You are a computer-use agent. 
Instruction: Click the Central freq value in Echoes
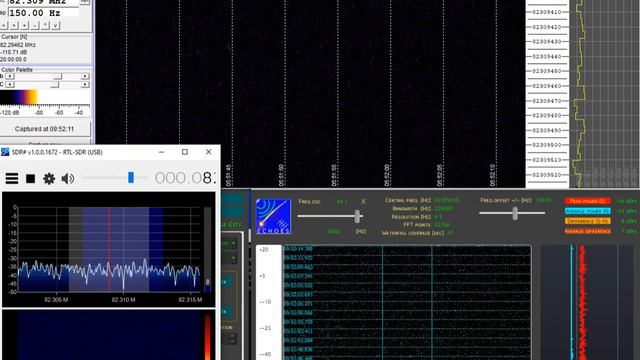446,200
